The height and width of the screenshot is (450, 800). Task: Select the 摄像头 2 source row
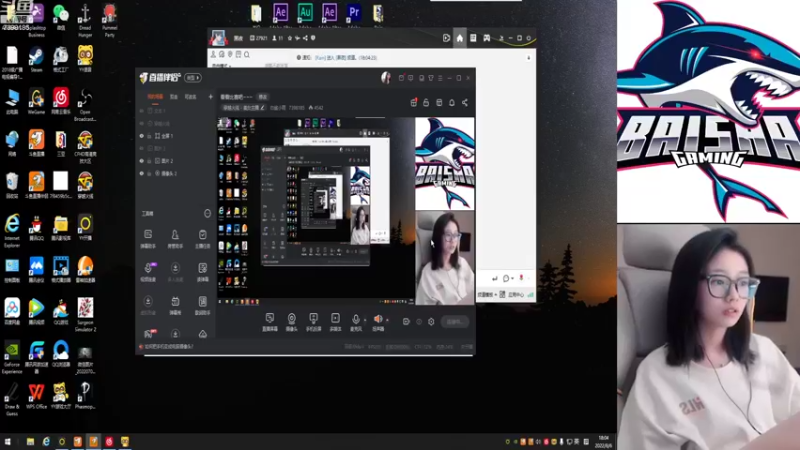tap(176, 173)
